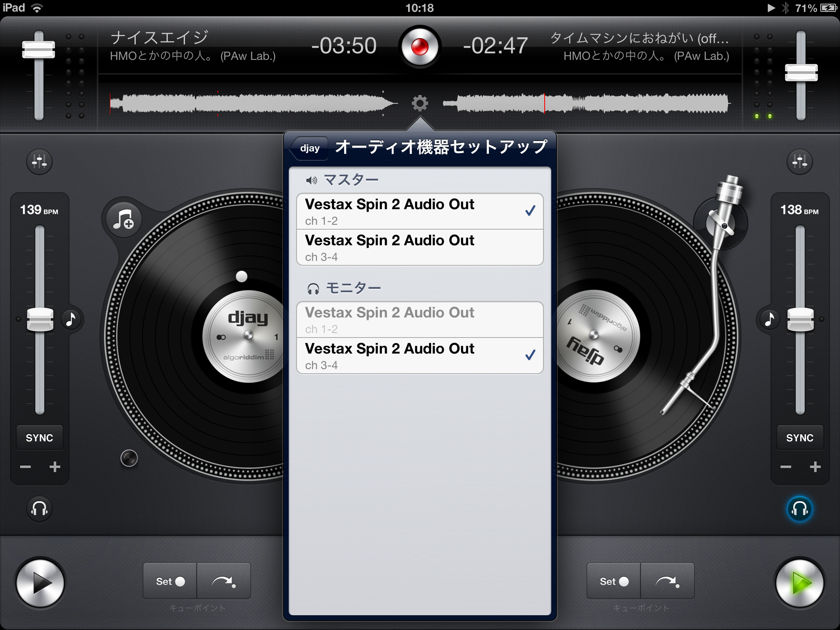Tap the モニター section headphone icon
This screenshot has height=630, width=840.
pyautogui.click(x=313, y=289)
